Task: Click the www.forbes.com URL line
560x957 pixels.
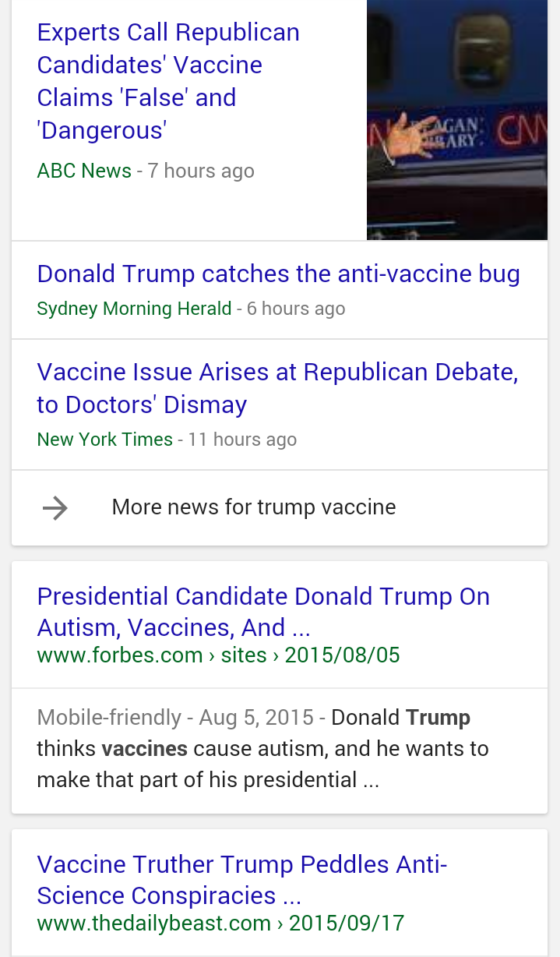Action: pos(218,655)
